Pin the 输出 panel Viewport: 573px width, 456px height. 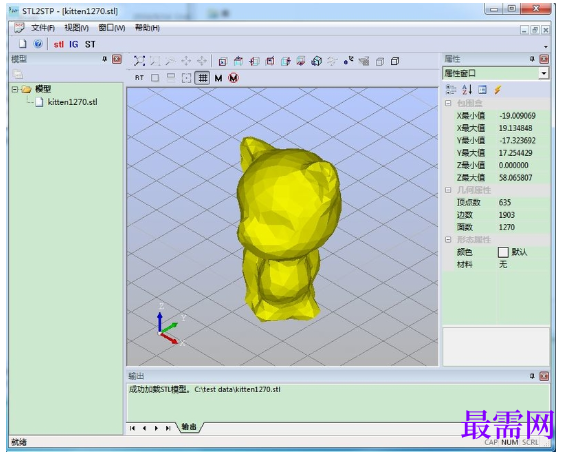[x=532, y=376]
